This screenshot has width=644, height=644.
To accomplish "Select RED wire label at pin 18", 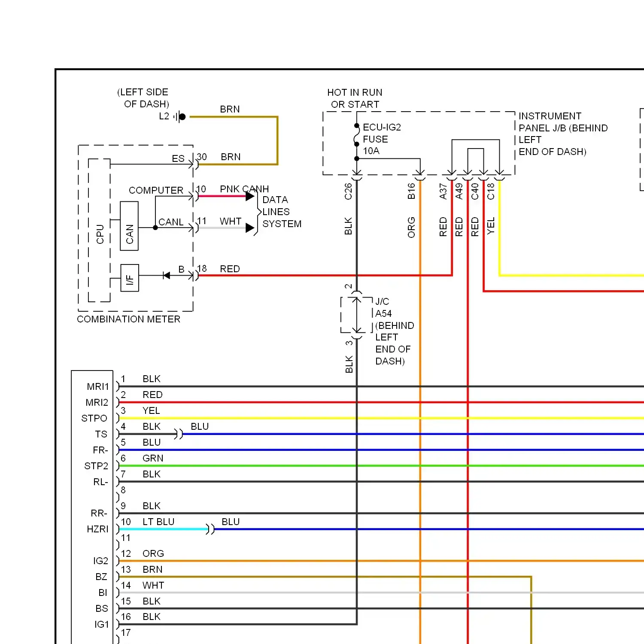I will 230,269.
